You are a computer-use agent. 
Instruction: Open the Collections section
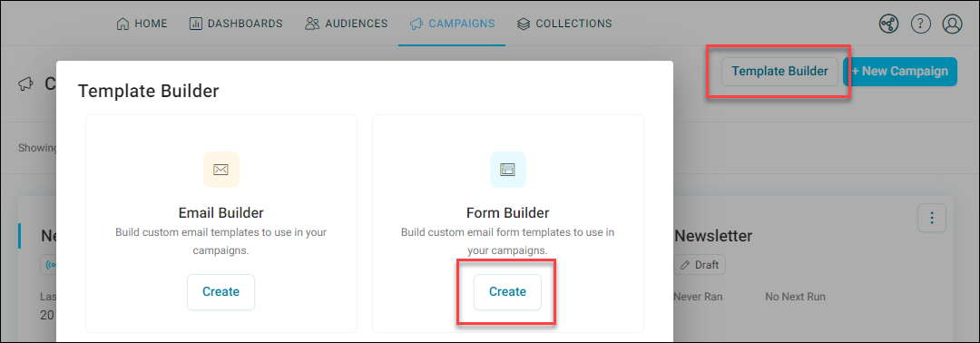tap(564, 24)
